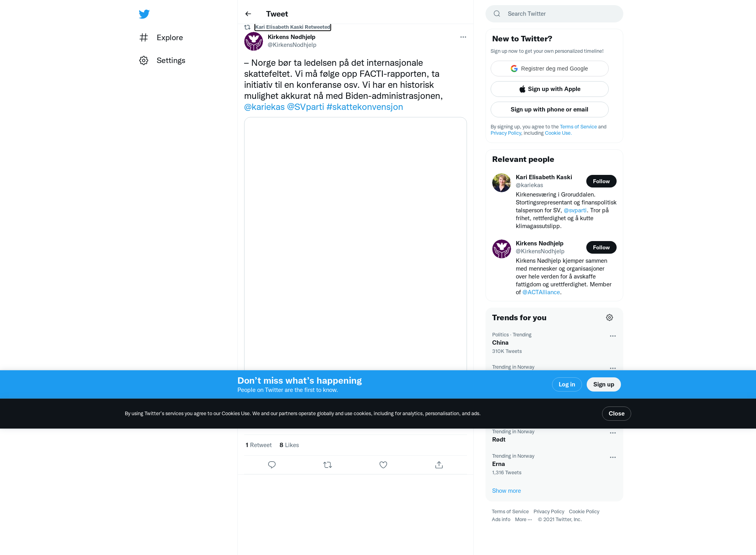The width and height of the screenshot is (756, 555).
Task: Click the Twitter bird logo
Action: coord(144,14)
